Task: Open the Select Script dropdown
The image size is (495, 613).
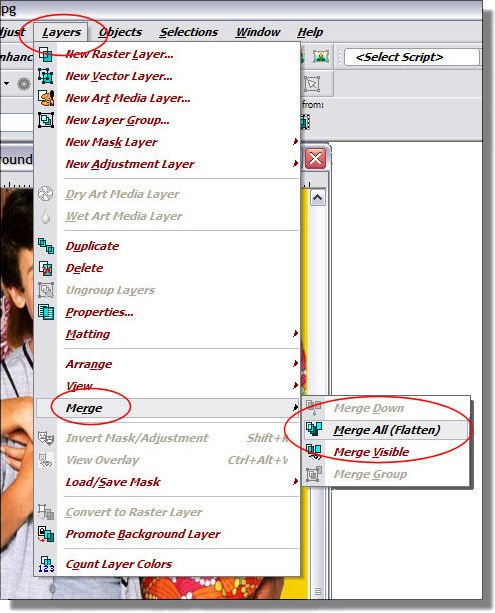Action: point(411,57)
